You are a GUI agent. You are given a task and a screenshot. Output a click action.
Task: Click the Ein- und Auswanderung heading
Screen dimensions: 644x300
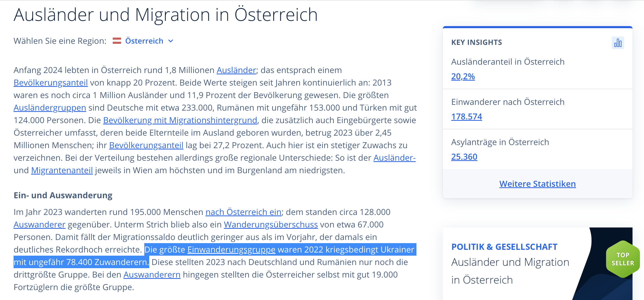(x=63, y=195)
